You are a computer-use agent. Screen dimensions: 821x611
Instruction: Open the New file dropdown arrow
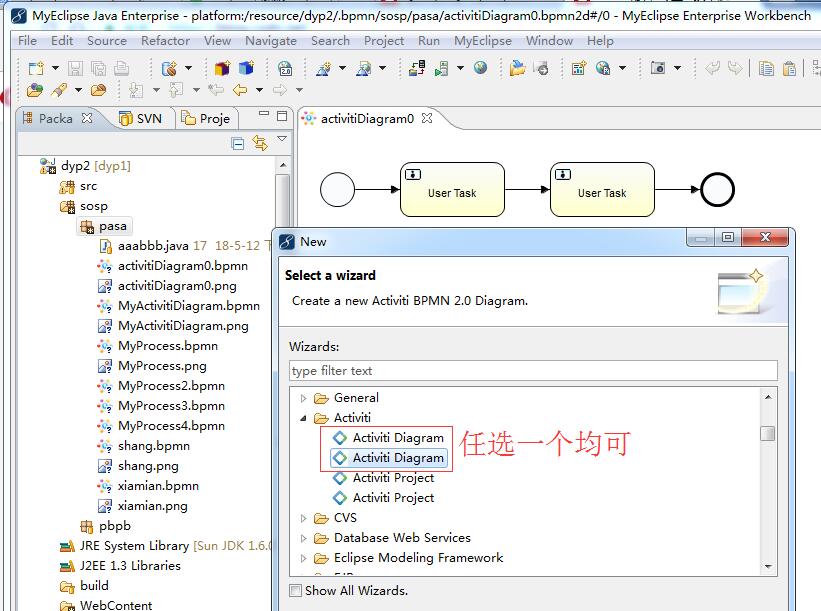point(55,68)
